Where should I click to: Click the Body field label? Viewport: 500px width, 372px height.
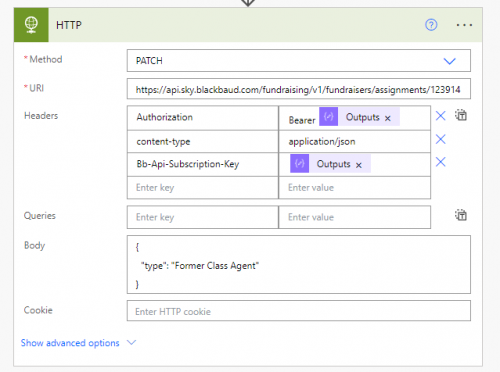pyautogui.click(x=34, y=245)
